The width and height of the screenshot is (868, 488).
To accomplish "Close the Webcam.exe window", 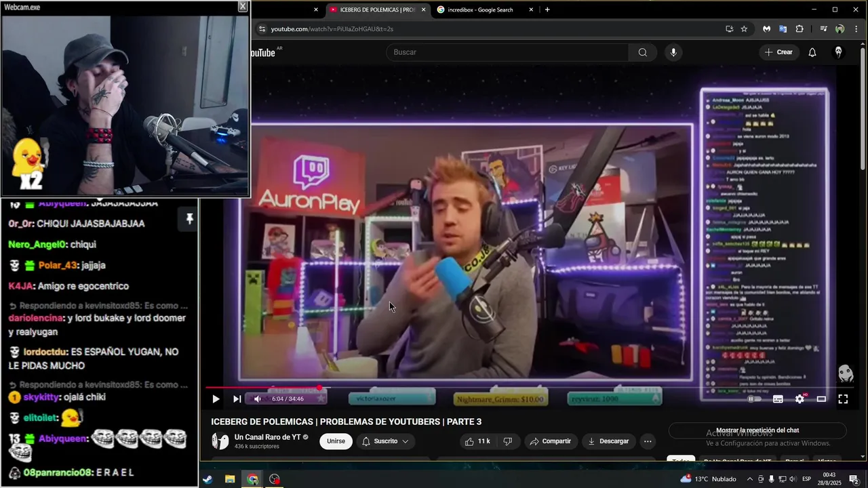I will point(243,7).
